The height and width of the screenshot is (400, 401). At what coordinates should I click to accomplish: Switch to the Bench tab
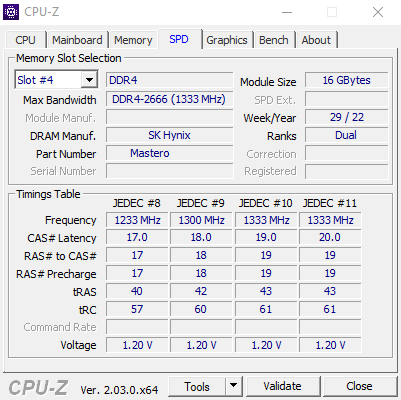(x=274, y=40)
